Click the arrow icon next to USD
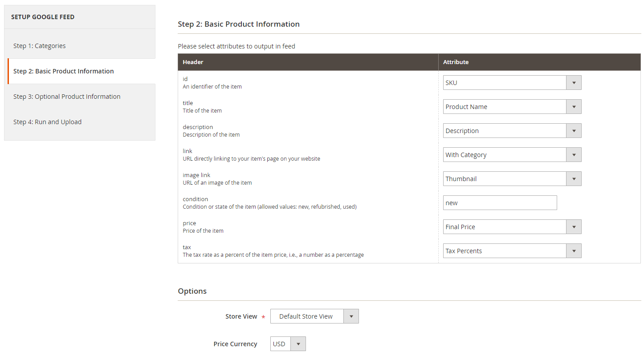 click(298, 344)
